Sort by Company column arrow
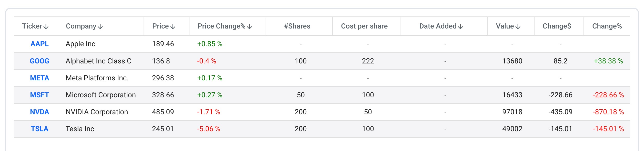The height and width of the screenshot is (151, 644). tap(100, 27)
